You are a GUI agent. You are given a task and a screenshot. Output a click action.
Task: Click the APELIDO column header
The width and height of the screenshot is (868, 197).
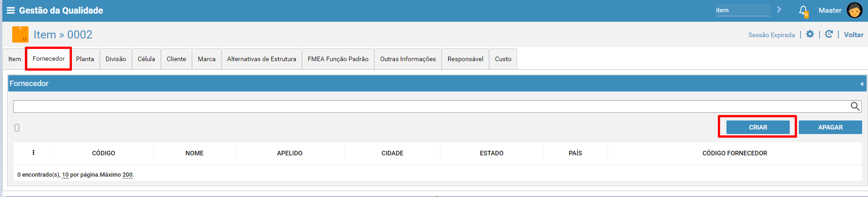[x=290, y=153]
